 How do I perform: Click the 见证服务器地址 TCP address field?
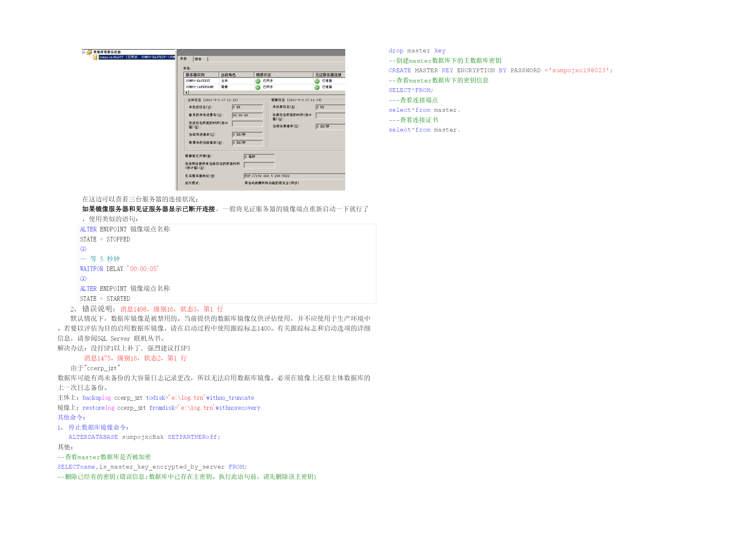[x=294, y=176]
